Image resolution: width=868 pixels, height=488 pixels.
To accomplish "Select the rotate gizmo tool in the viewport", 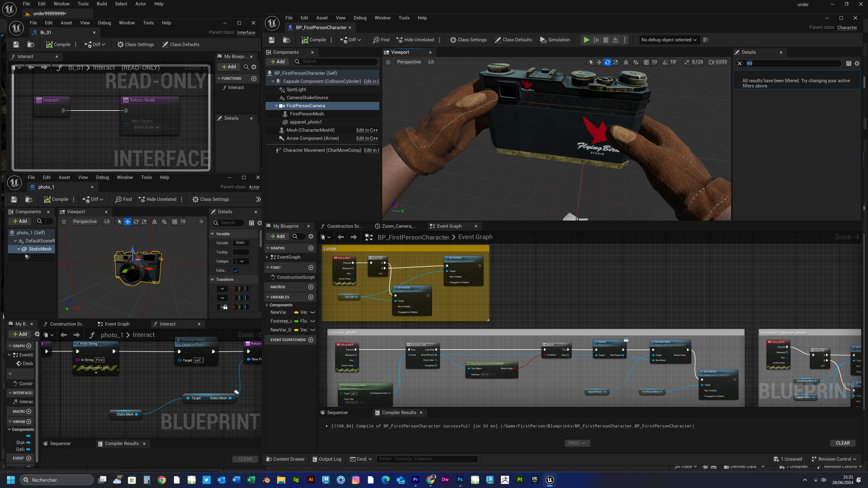I will pyautogui.click(x=608, y=62).
